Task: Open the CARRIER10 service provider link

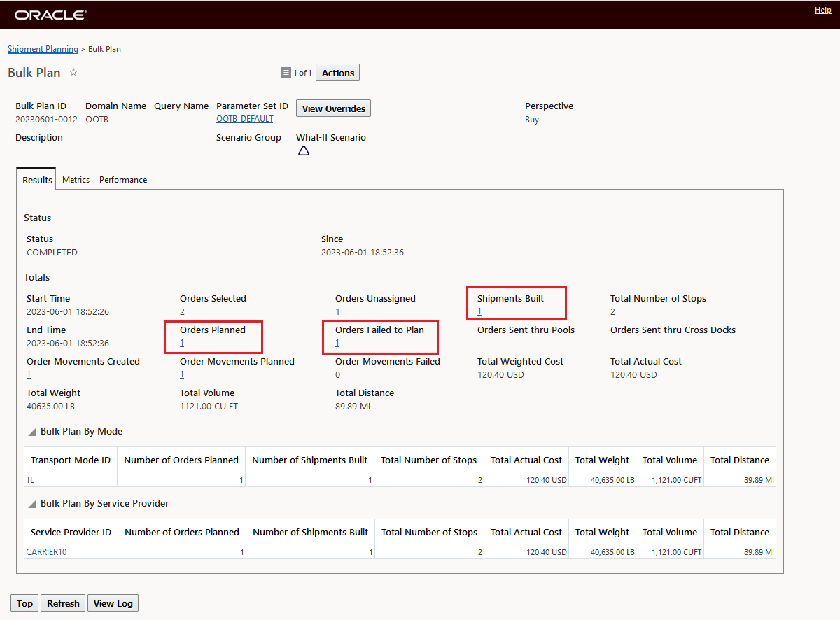Action: coord(46,552)
